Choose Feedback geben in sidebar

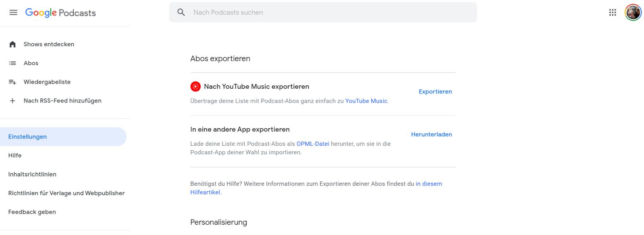32,212
